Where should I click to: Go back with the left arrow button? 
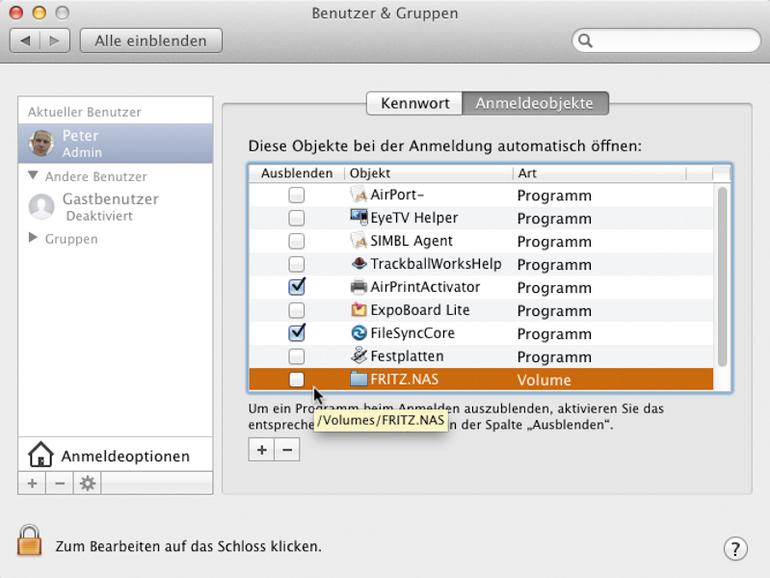[x=26, y=40]
